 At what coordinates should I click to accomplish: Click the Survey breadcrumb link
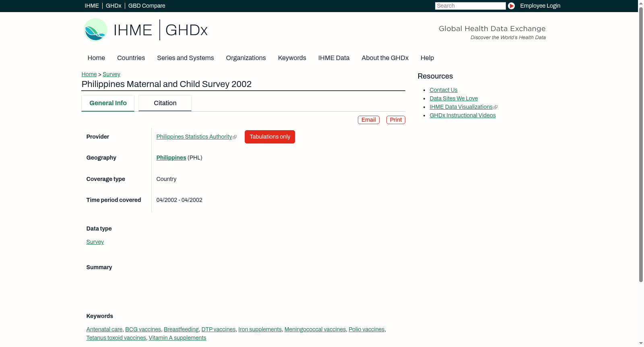point(111,74)
